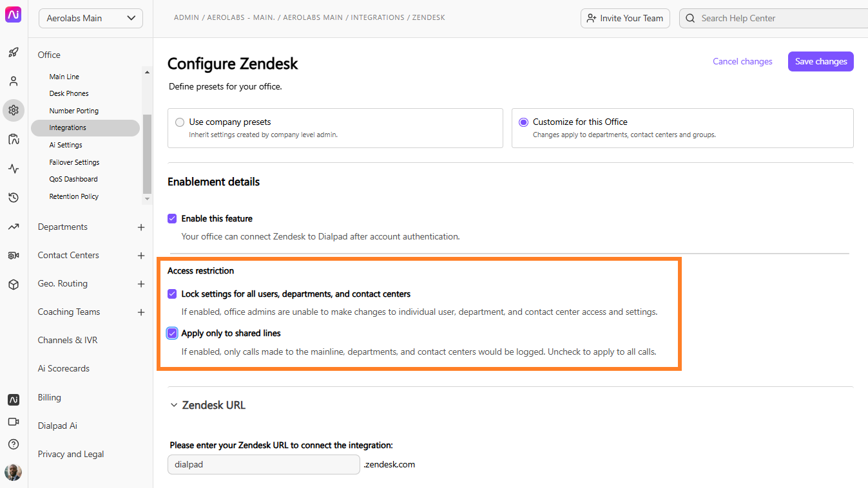Image resolution: width=868 pixels, height=488 pixels.
Task: Click Invite Your Team button
Action: pos(625,18)
